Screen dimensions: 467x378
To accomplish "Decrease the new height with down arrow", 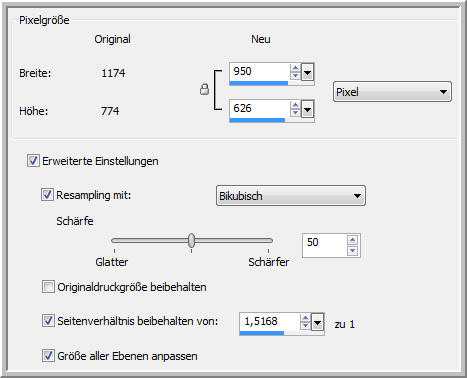I will click(295, 113).
